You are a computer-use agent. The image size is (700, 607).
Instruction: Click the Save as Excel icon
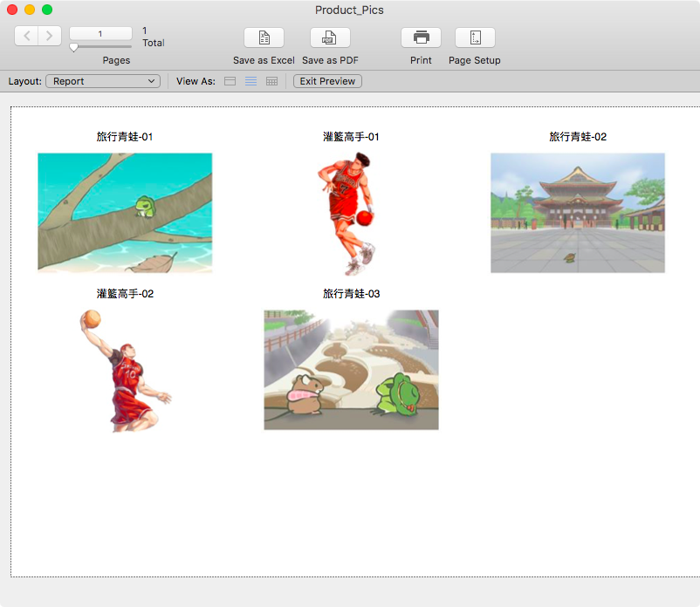pos(264,38)
